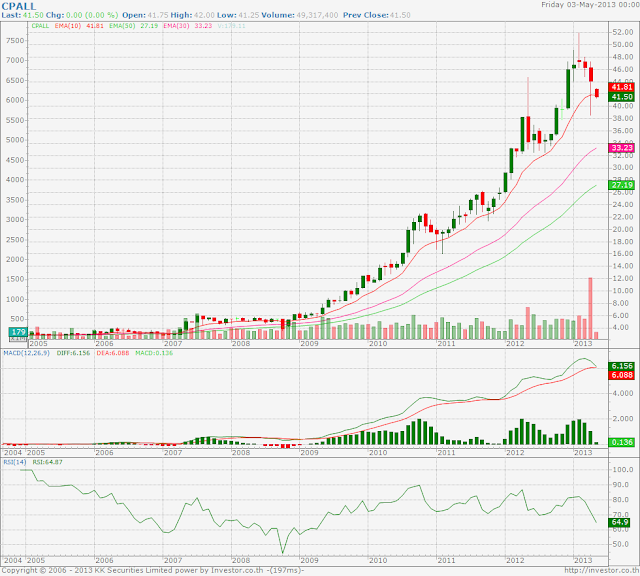Click the DIFF:6.156 readout
This screenshot has height=576, width=640.
(73, 353)
